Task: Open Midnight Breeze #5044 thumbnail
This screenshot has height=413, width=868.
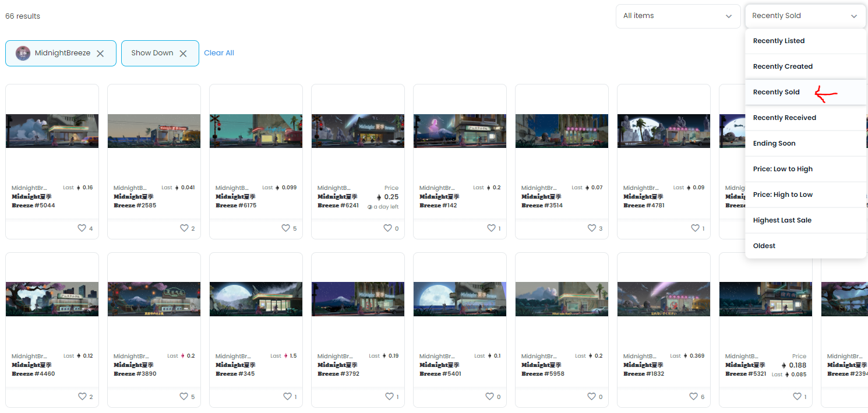Action: 52,131
